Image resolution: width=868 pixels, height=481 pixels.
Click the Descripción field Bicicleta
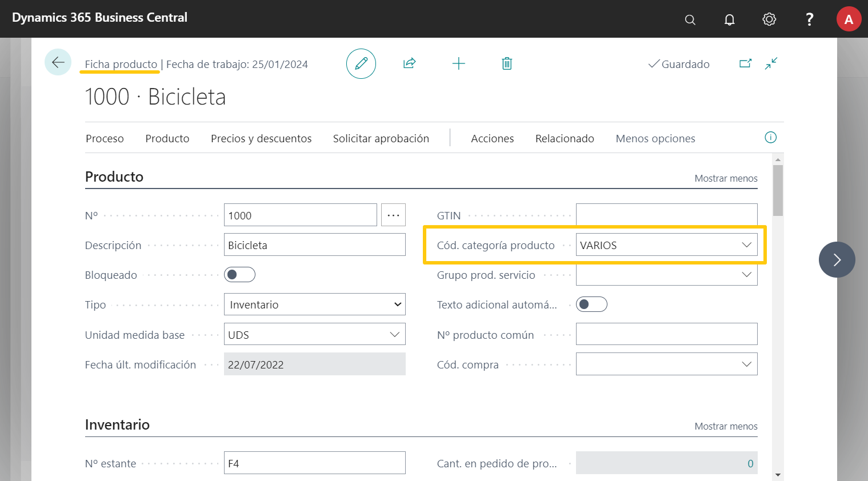(x=315, y=244)
